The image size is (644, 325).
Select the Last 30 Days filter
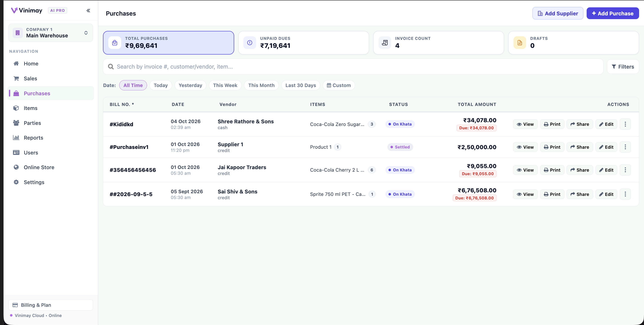(300, 85)
